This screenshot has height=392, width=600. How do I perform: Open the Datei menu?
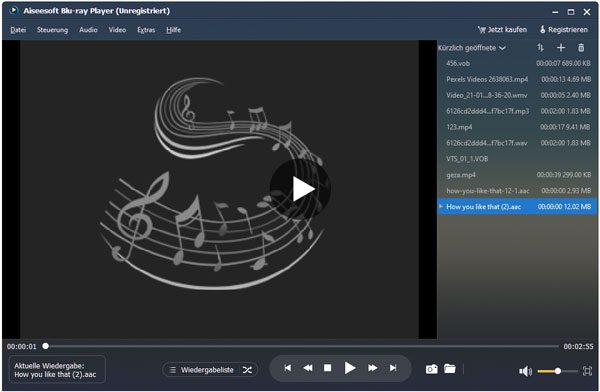tap(18, 29)
